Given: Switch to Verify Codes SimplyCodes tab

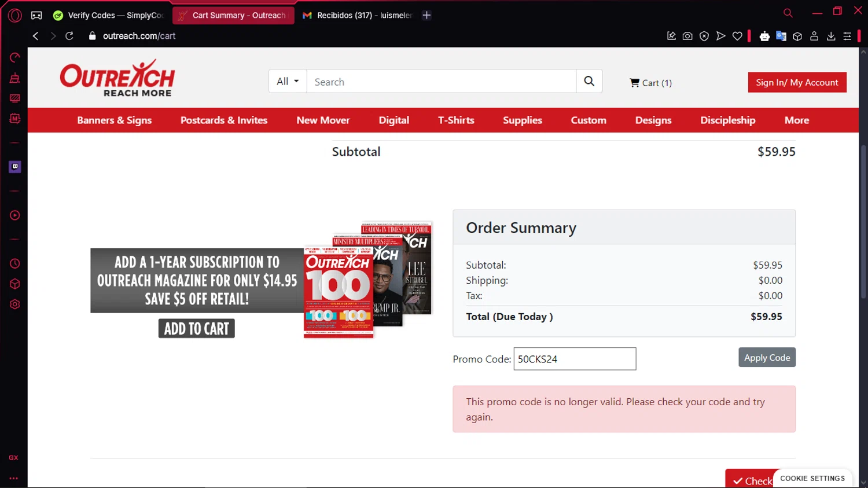Looking at the screenshot, I should (109, 16).
